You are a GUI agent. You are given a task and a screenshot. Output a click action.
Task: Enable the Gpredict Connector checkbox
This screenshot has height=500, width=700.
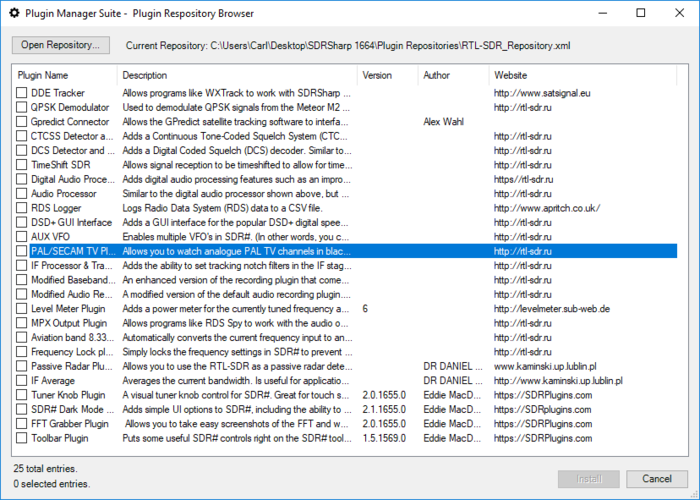tap(21, 121)
